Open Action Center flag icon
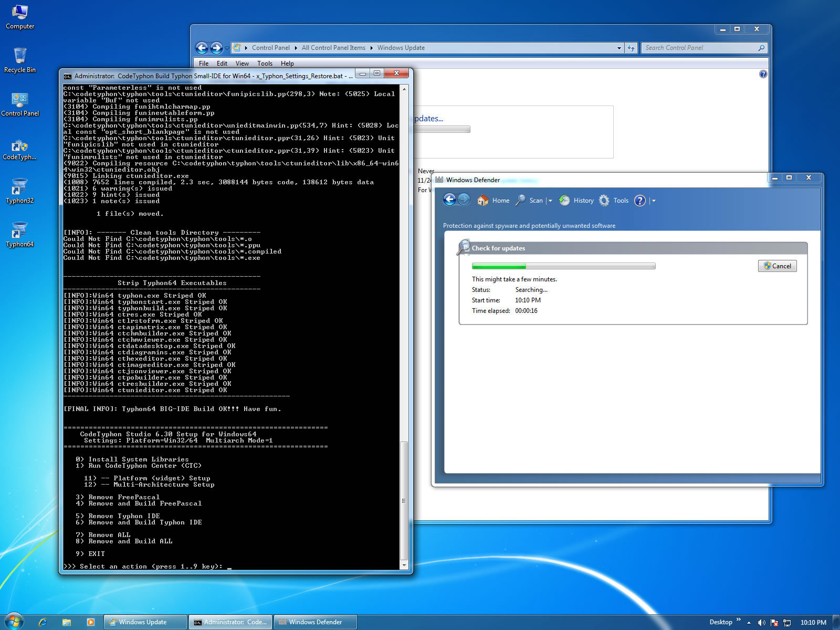The width and height of the screenshot is (840, 630). pos(774,623)
